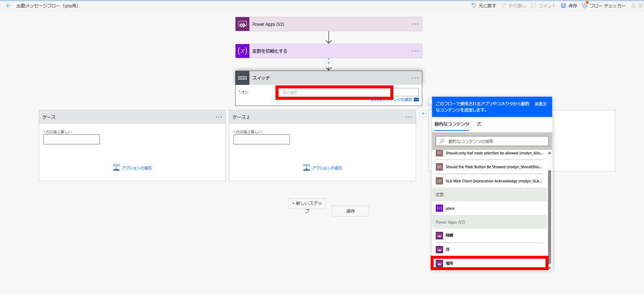644x295 pixels.
Task: Open the ellipsis menu on ケース
Action: point(219,117)
